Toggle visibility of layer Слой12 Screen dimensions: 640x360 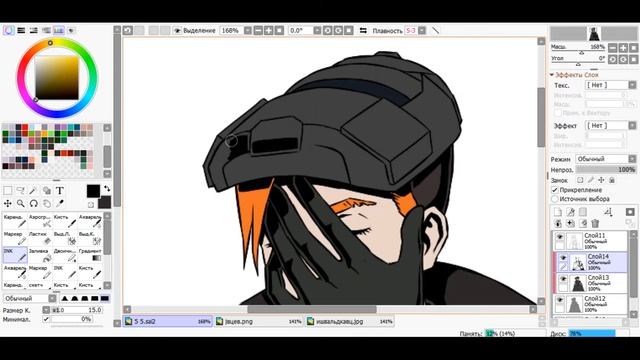click(560, 300)
